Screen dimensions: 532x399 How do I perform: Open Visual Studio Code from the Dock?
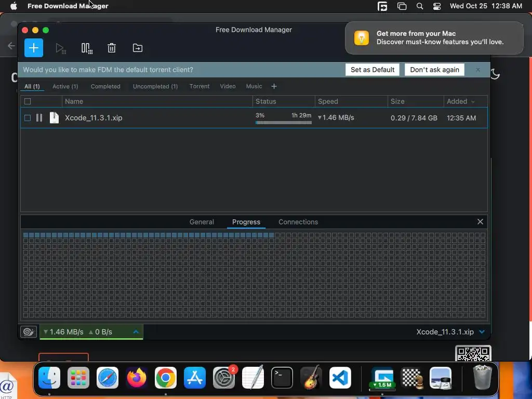[340, 378]
